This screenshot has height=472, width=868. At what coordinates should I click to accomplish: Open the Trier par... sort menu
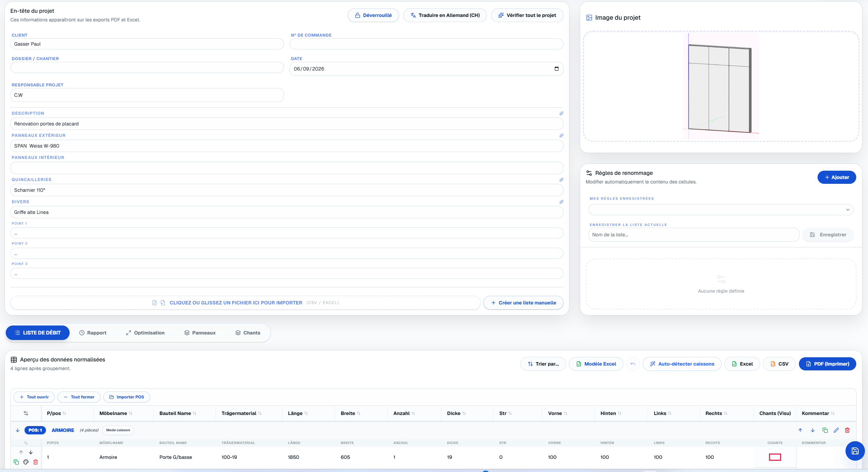coord(543,364)
